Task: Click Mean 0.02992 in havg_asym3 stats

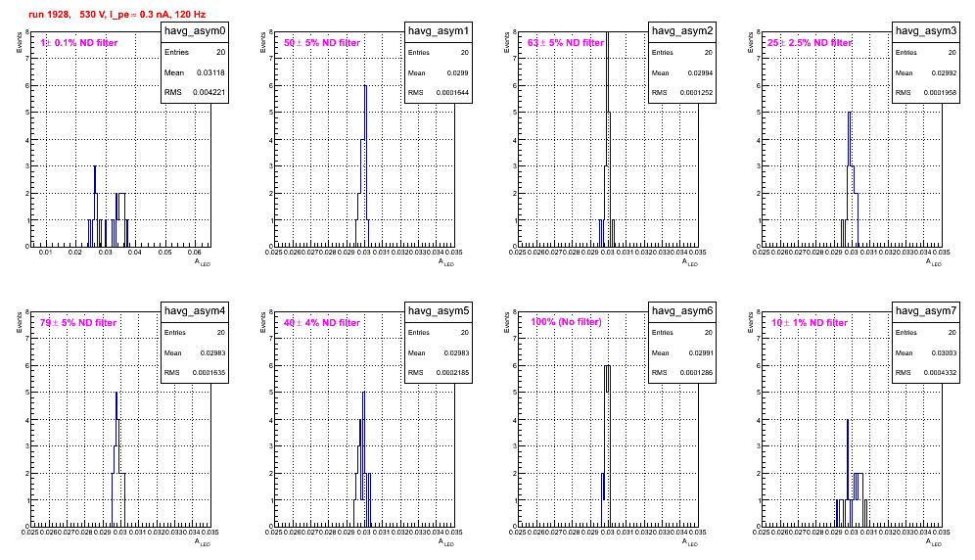Action: [x=926, y=72]
